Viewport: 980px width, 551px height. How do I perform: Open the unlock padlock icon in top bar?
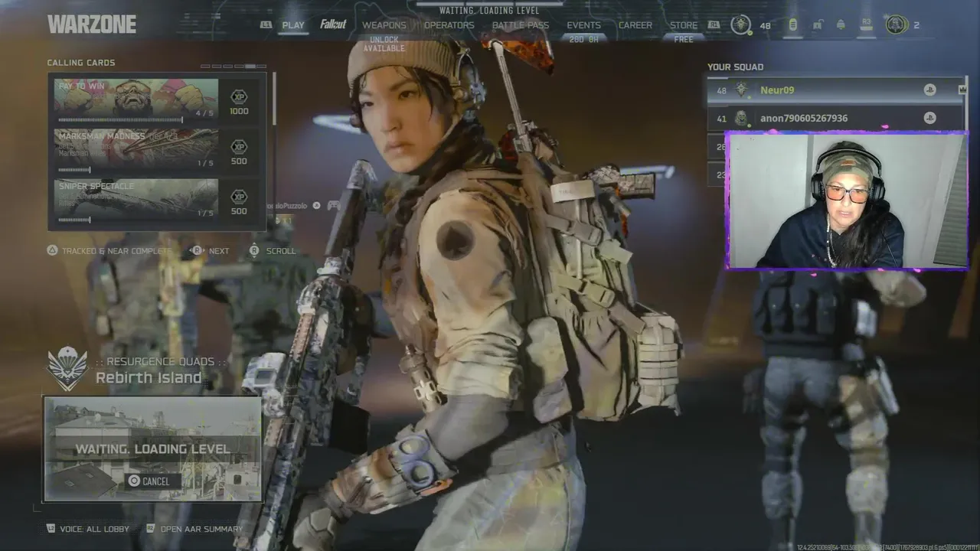tap(817, 25)
